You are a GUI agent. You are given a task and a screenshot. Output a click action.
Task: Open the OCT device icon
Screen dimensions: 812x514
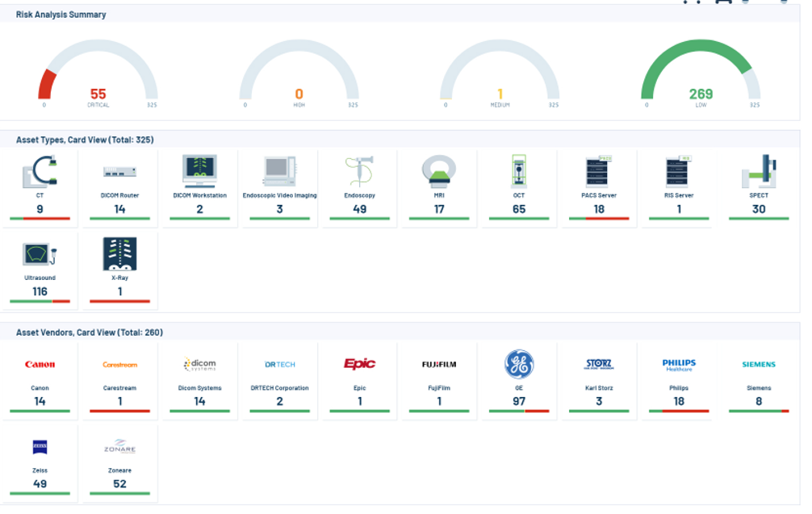click(x=519, y=171)
